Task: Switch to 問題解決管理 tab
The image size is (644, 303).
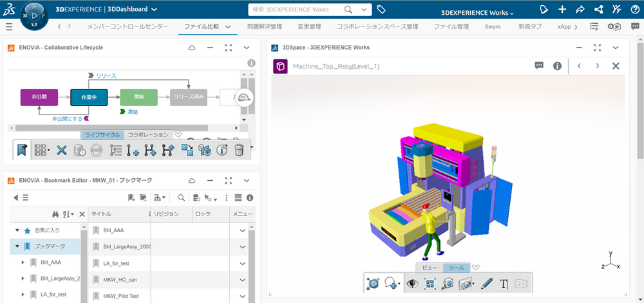Action: [265, 26]
